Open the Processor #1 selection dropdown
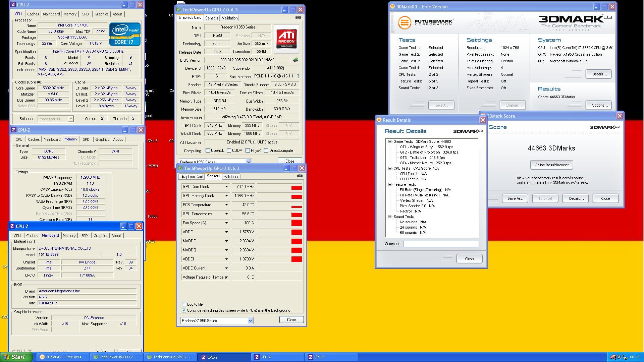644x362 pixels. coord(71,119)
